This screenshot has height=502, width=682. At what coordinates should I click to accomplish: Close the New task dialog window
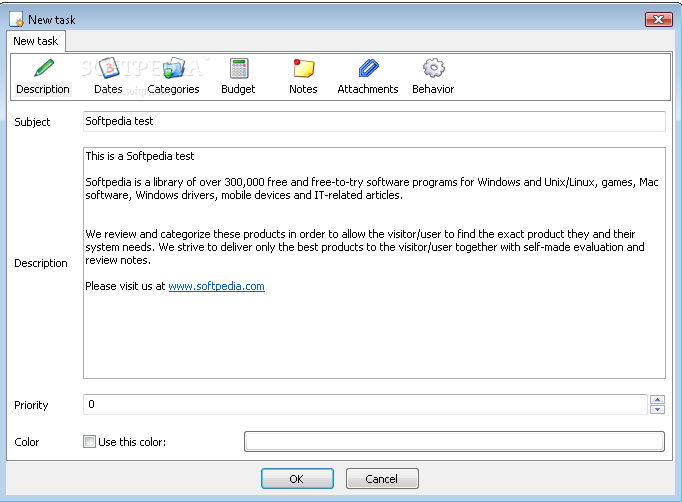pyautogui.click(x=659, y=20)
